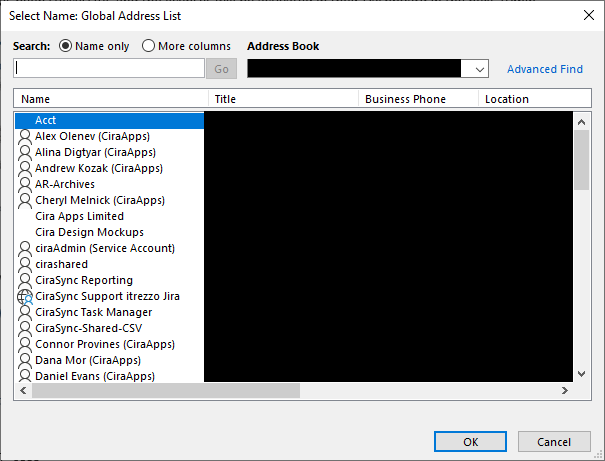This screenshot has height=461, width=605.
Task: Click the person icon beside ciraAdmin (Service Account)
Action: (x=26, y=248)
